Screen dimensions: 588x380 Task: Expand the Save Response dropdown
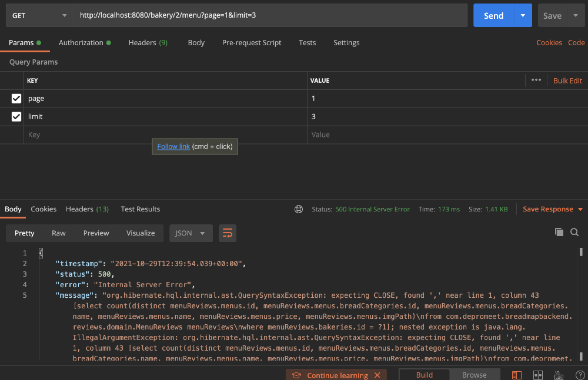click(580, 209)
